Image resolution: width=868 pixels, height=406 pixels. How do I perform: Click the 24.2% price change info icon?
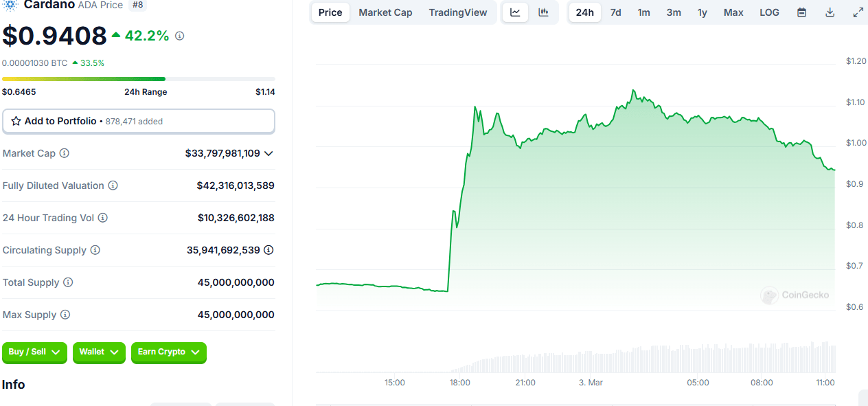pyautogui.click(x=179, y=36)
